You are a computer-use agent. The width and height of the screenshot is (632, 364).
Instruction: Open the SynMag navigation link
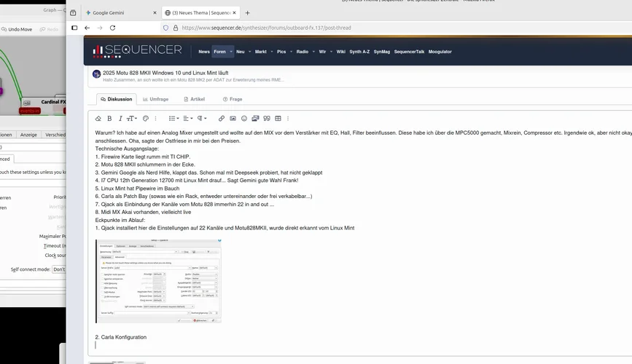pos(382,52)
